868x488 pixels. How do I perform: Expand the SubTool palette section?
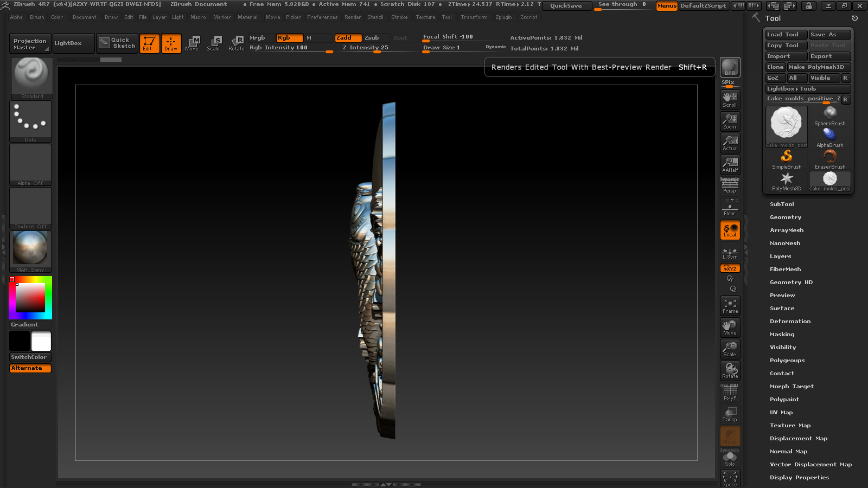(782, 204)
